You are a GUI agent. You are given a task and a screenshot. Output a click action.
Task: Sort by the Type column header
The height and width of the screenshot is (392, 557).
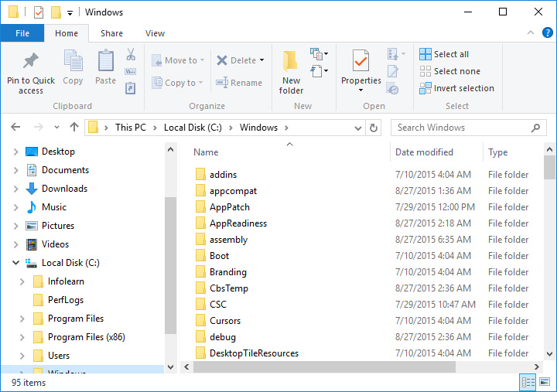497,152
